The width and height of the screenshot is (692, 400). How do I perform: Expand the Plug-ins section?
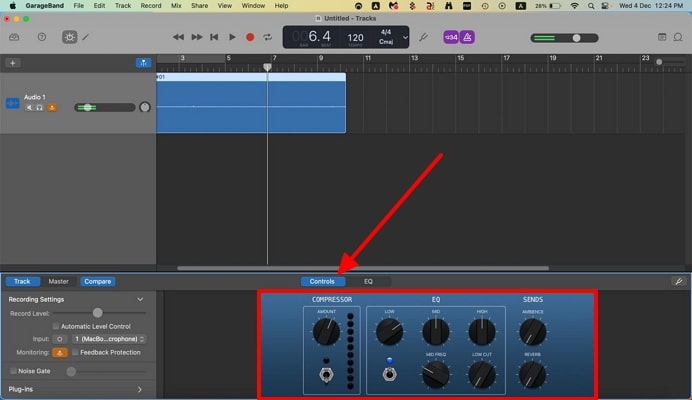pyautogui.click(x=139, y=389)
